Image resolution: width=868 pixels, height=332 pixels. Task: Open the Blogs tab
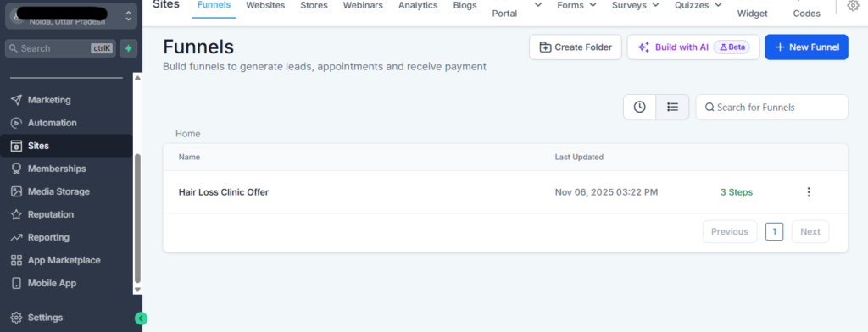(465, 5)
